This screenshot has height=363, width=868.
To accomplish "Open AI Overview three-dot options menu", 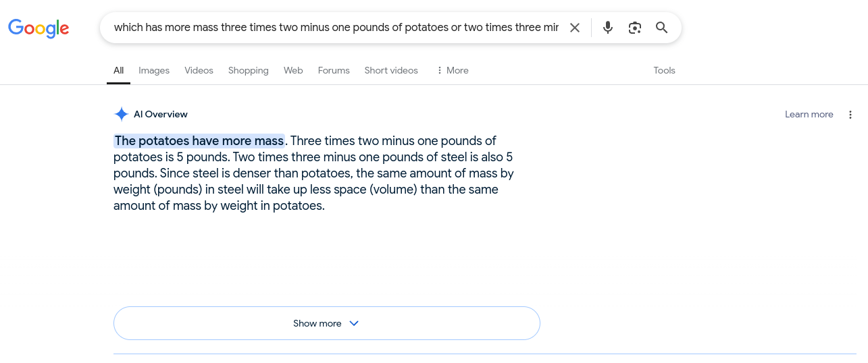I will pos(850,115).
